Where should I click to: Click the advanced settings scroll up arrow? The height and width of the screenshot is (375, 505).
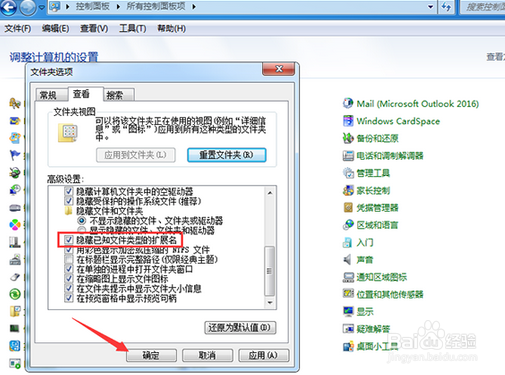point(270,193)
